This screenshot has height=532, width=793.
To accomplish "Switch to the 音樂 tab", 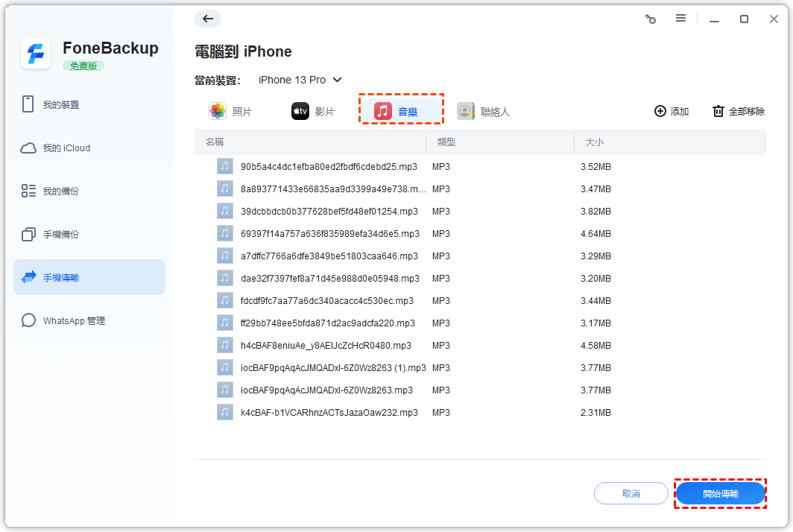I will pyautogui.click(x=401, y=111).
